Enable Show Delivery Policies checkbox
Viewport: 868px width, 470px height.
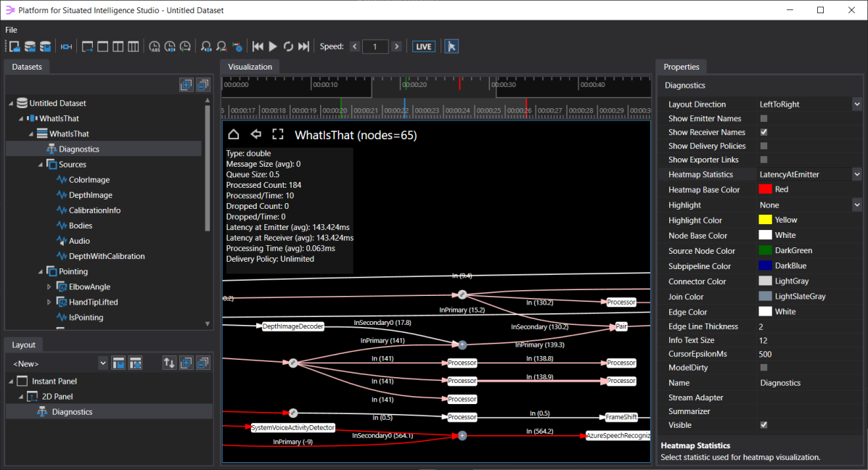[764, 146]
